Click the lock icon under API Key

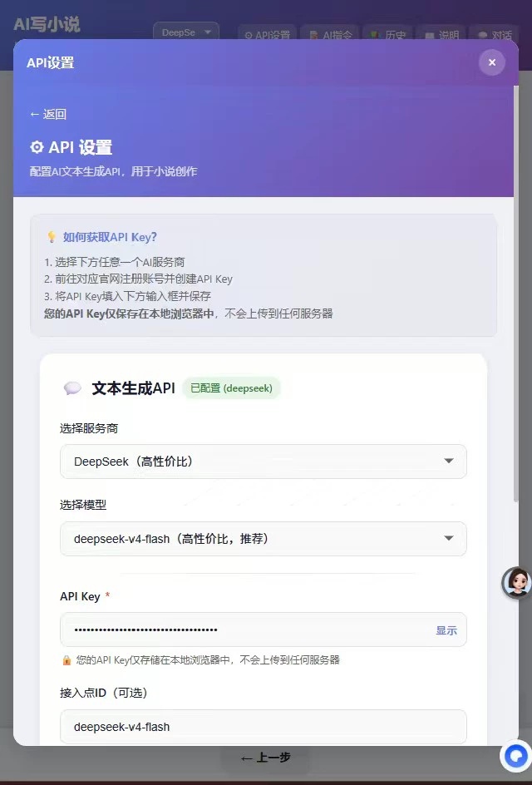tap(66, 659)
